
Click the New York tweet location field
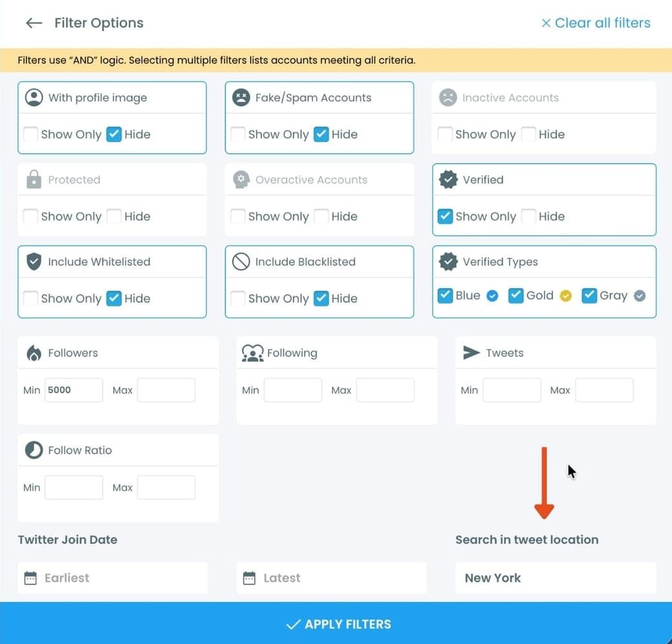pyautogui.click(x=555, y=577)
